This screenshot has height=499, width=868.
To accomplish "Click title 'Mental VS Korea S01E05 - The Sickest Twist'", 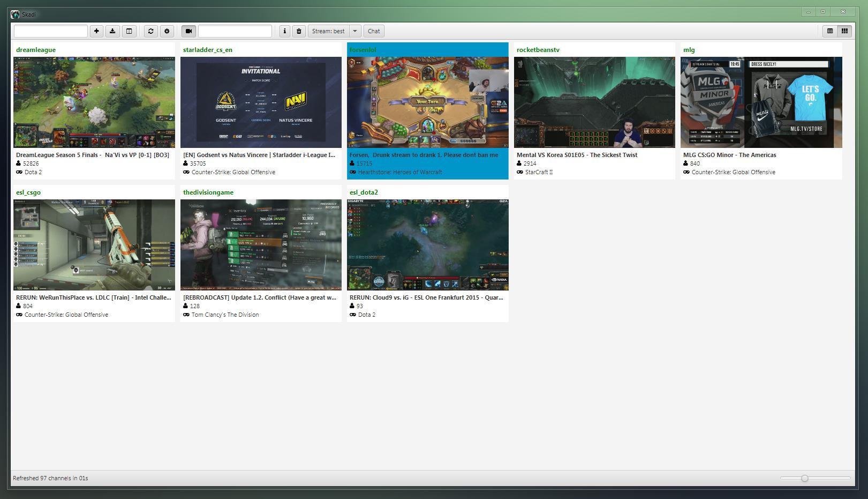I will [x=577, y=155].
